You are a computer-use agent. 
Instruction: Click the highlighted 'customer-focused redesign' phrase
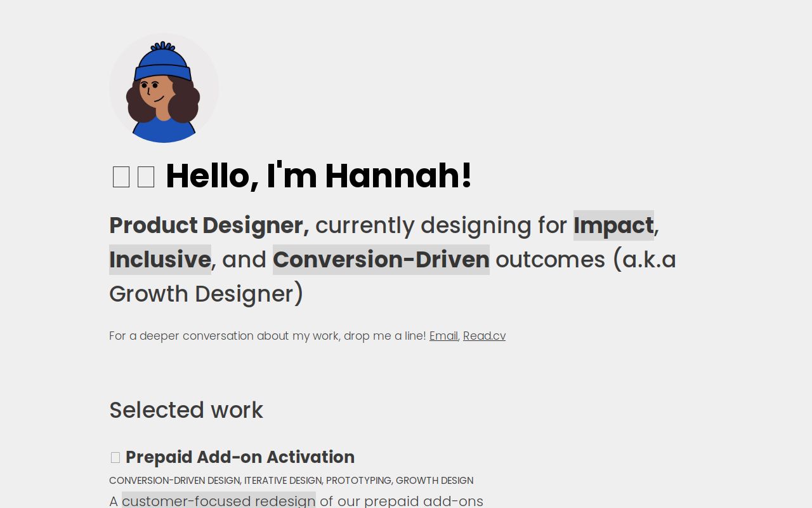(x=219, y=500)
